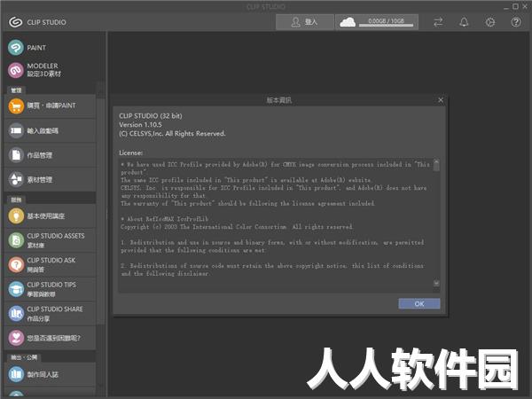Open CLIP STUDIO ASK
This screenshot has width=532, height=399.
click(x=51, y=264)
